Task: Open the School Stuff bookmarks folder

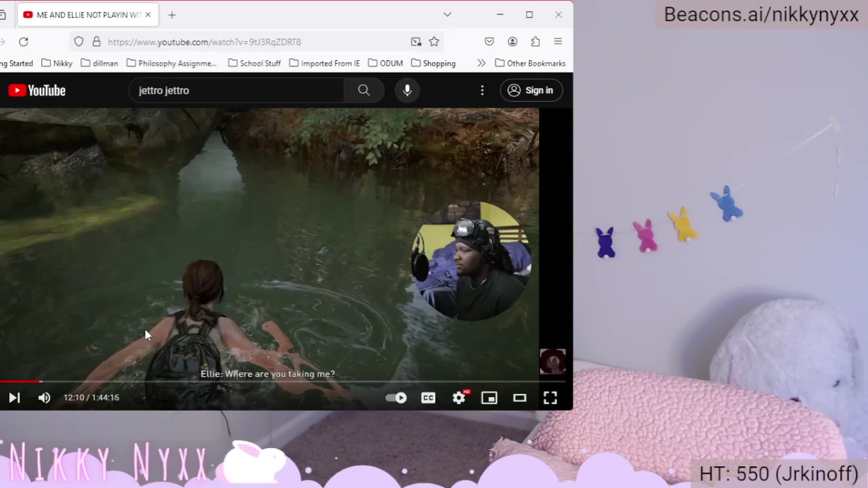Action: [x=255, y=63]
